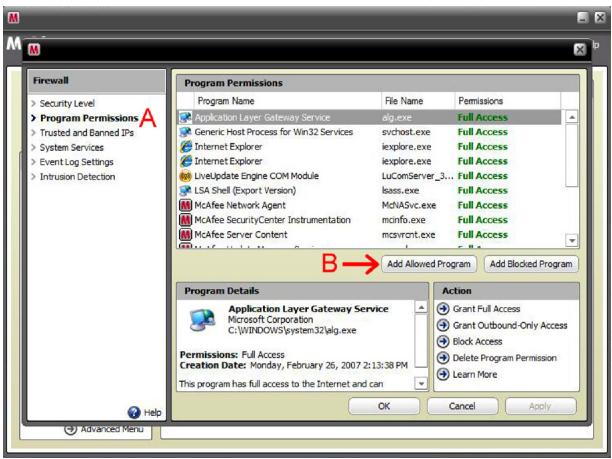Click the Advanced Menu arrow icon in the back window
Viewport: 612px width, 459px height.
(71, 429)
